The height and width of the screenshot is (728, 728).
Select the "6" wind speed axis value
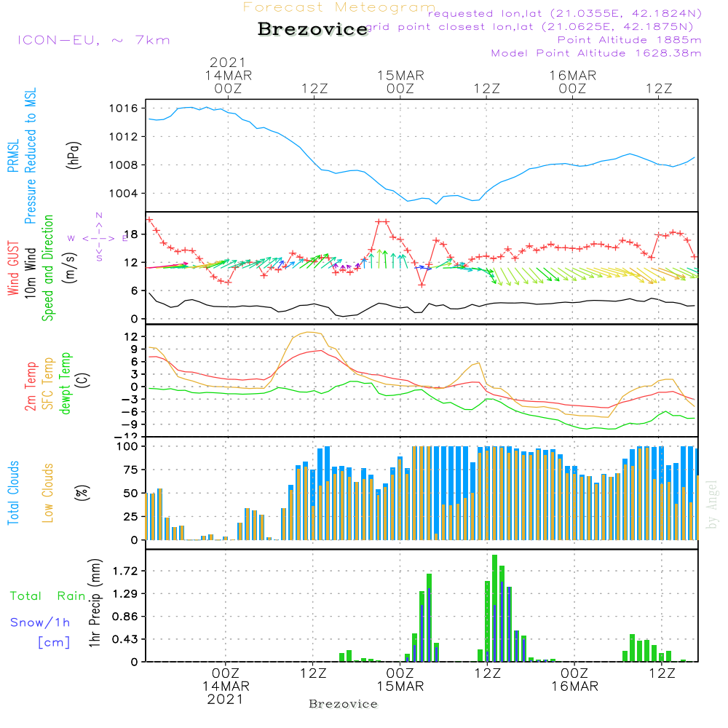tap(135, 291)
